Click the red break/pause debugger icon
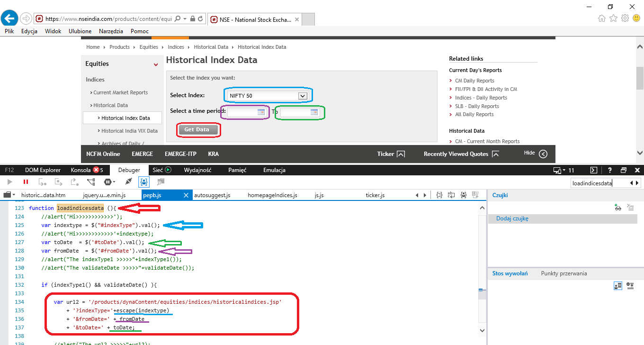 click(26, 182)
